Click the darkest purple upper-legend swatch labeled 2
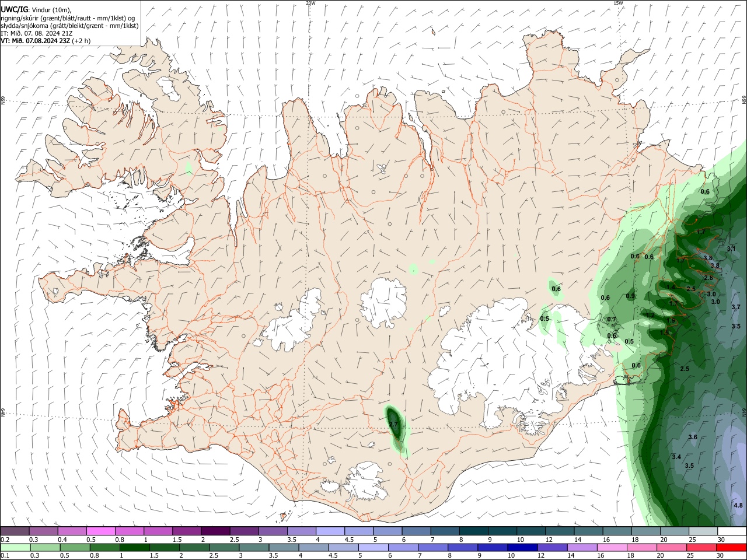Viewport: 747px width, 560px height. click(x=215, y=531)
